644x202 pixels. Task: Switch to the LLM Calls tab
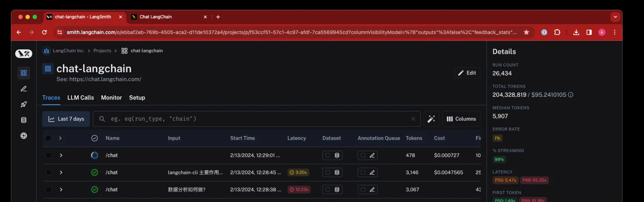[x=80, y=98]
